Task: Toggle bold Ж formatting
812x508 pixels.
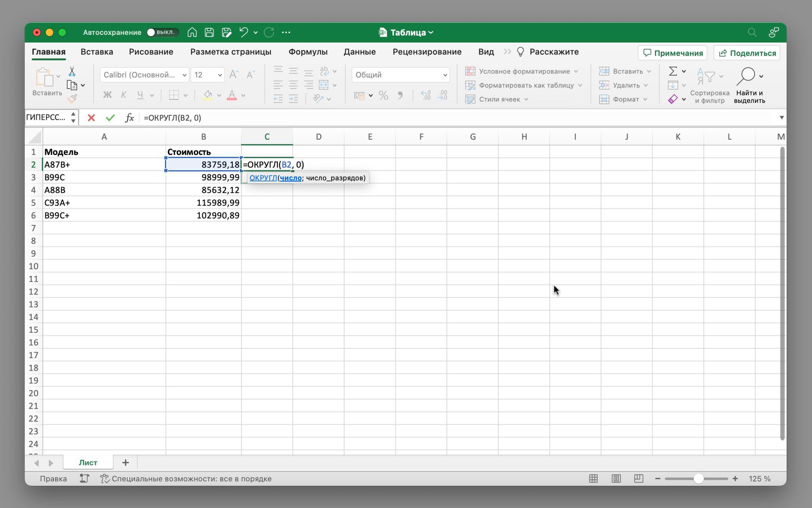Action: pyautogui.click(x=107, y=95)
